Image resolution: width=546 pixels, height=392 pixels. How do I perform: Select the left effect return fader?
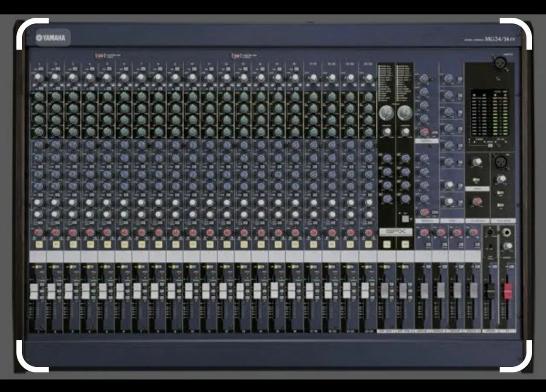pos(385,291)
